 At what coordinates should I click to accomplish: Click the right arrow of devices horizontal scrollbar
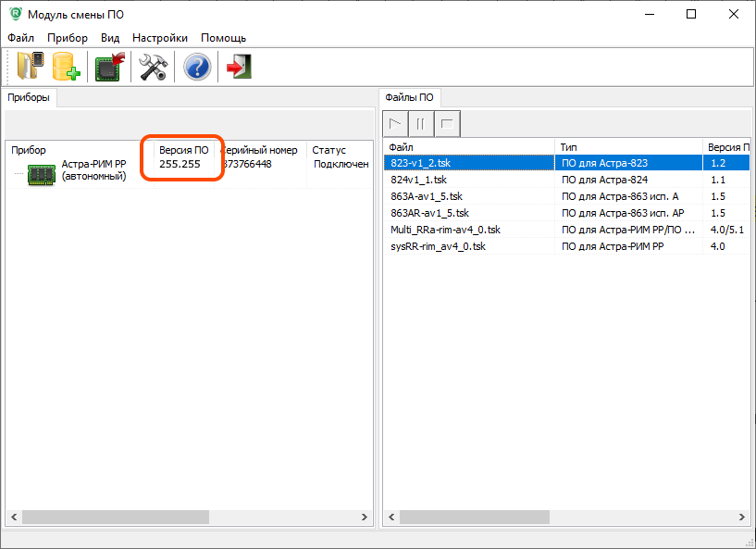pyautogui.click(x=366, y=517)
